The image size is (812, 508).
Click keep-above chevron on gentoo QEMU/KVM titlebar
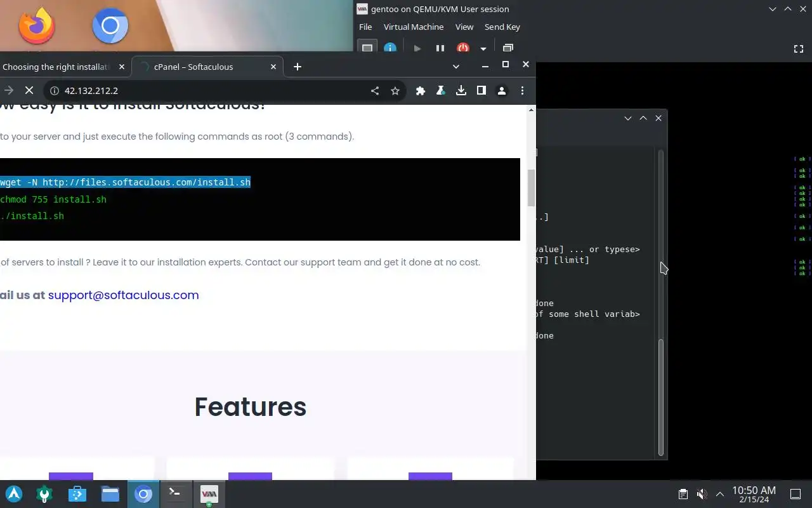(788, 9)
